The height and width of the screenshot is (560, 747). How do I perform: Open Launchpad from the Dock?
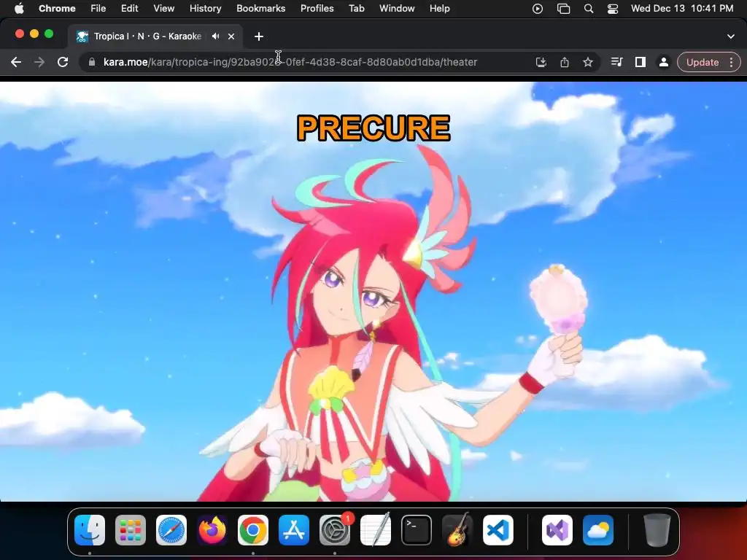click(131, 529)
